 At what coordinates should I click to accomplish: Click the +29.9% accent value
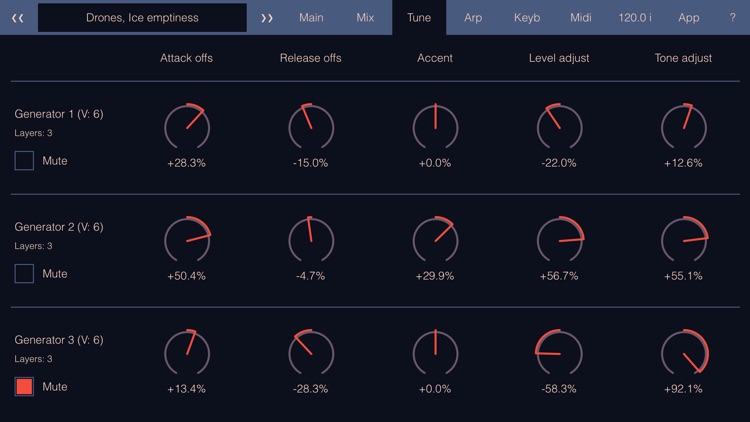click(435, 276)
